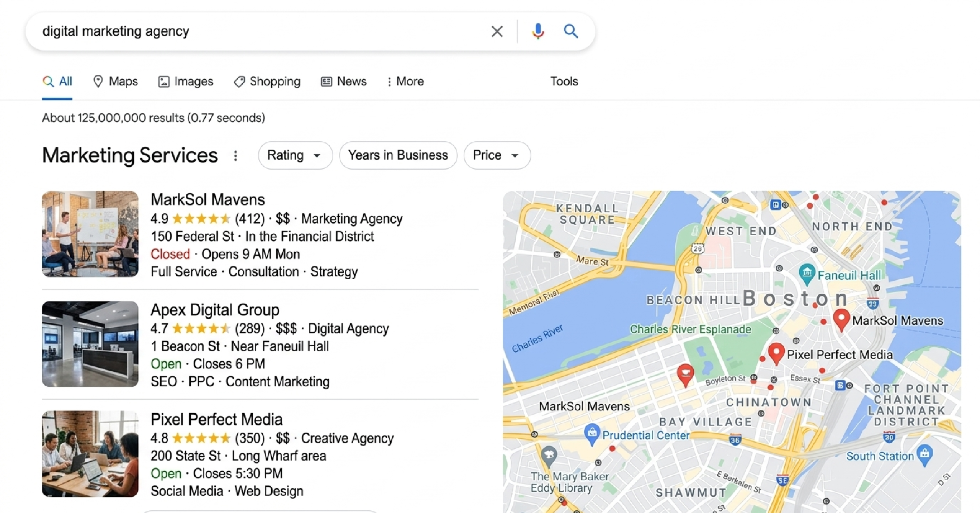Click '200 State St · Long Wharf area'
The height and width of the screenshot is (513, 980).
coord(238,456)
